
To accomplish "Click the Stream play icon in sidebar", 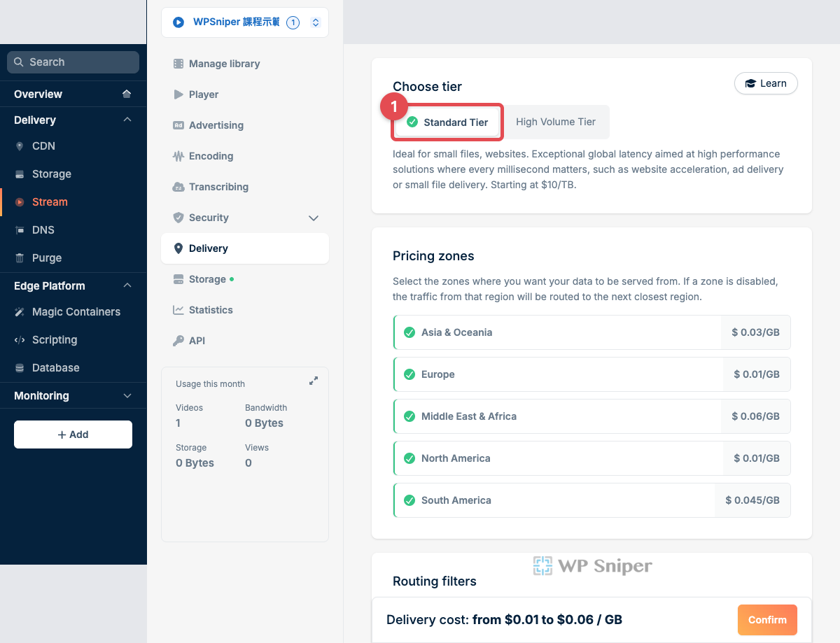I will tap(20, 202).
